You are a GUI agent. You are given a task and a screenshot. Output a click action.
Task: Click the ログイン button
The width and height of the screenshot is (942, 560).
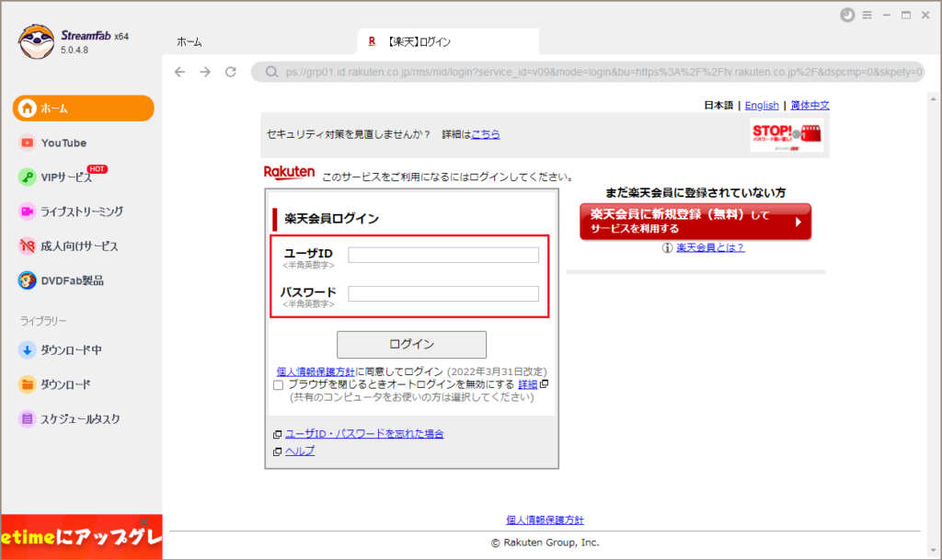(x=411, y=345)
